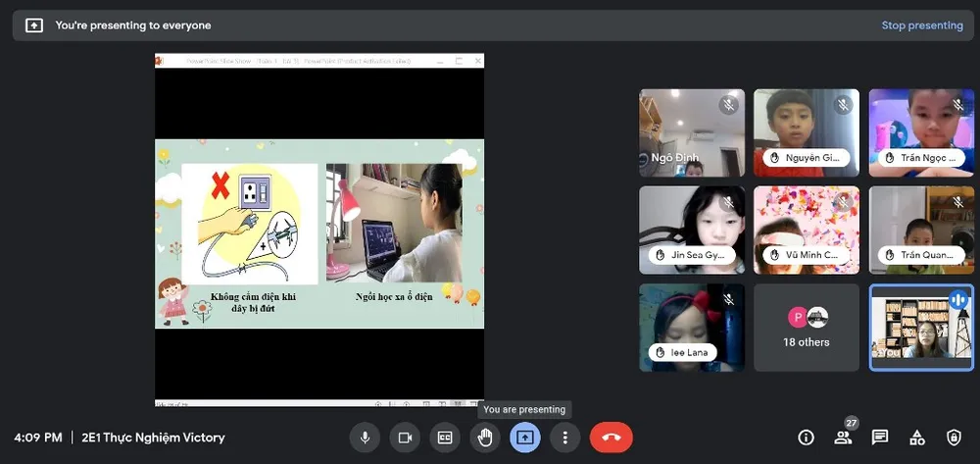This screenshot has width=980, height=464.
Task: Open host controls shield icon
Action: coord(954,438)
